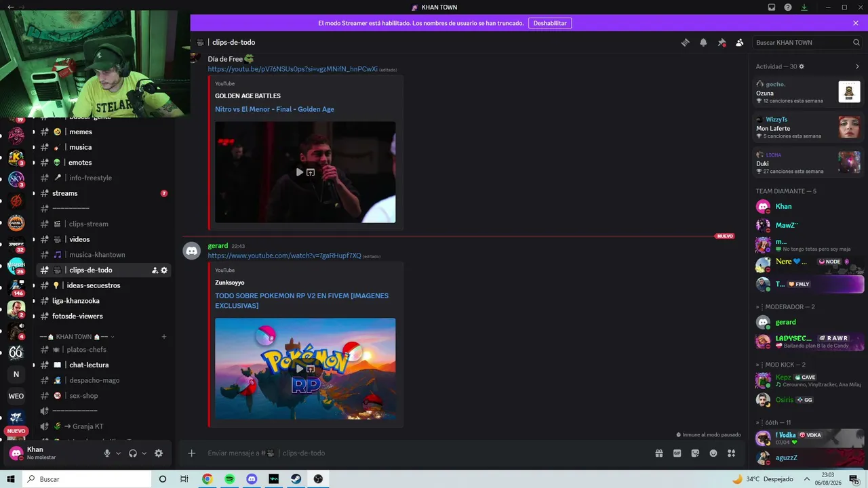Open server with N initial in sidebar
This screenshot has height=488, width=868.
(x=16, y=374)
